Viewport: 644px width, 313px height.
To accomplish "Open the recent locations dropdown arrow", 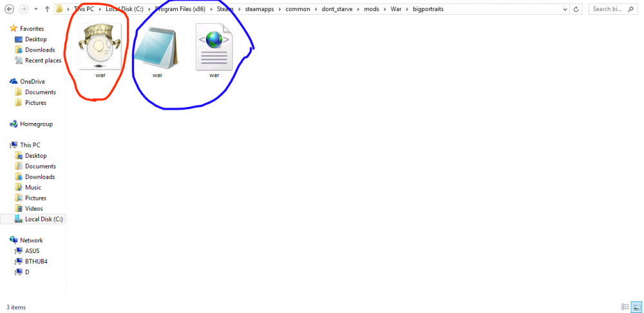I will (x=35, y=9).
